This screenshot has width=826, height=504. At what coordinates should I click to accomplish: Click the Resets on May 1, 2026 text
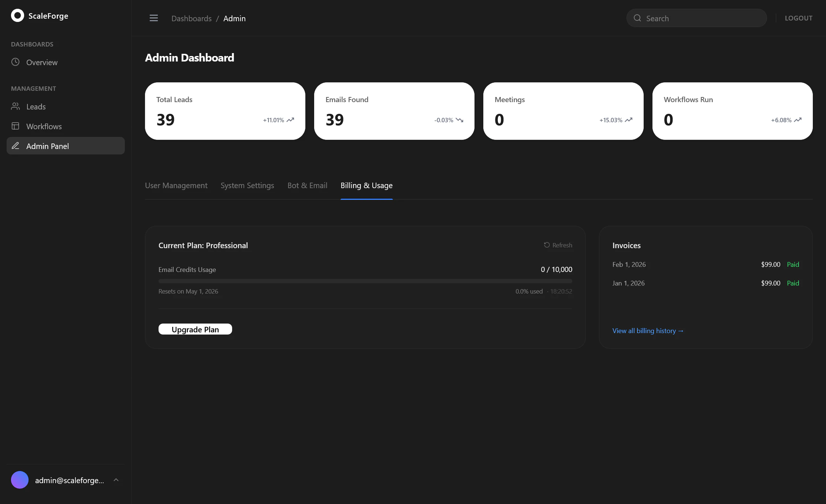click(188, 291)
